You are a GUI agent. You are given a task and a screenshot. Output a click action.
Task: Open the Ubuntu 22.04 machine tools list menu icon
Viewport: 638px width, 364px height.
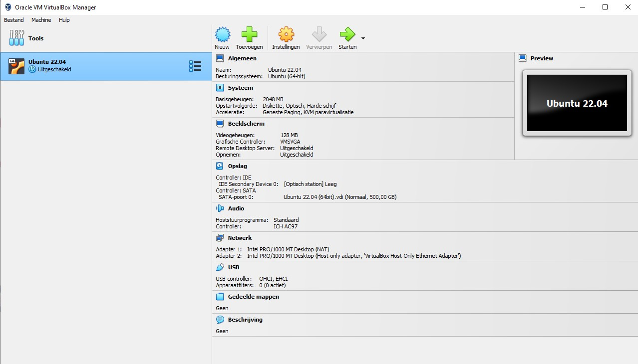click(195, 66)
